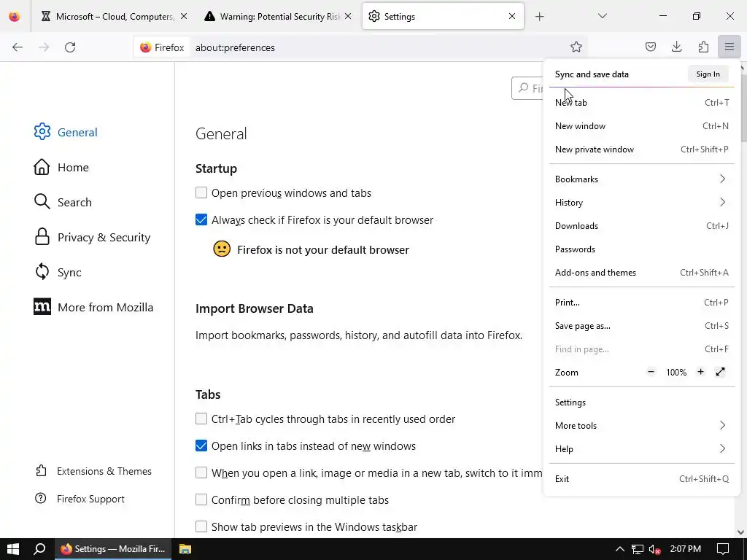Open Windows taskbar search
Screen dimensions: 747x560
[x=39, y=549]
